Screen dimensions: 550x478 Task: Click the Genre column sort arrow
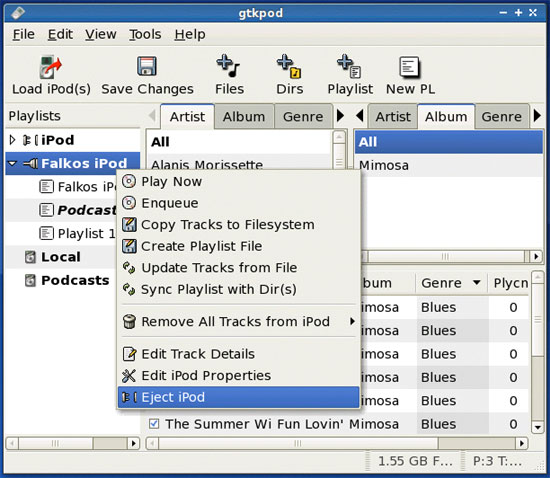[x=476, y=282]
